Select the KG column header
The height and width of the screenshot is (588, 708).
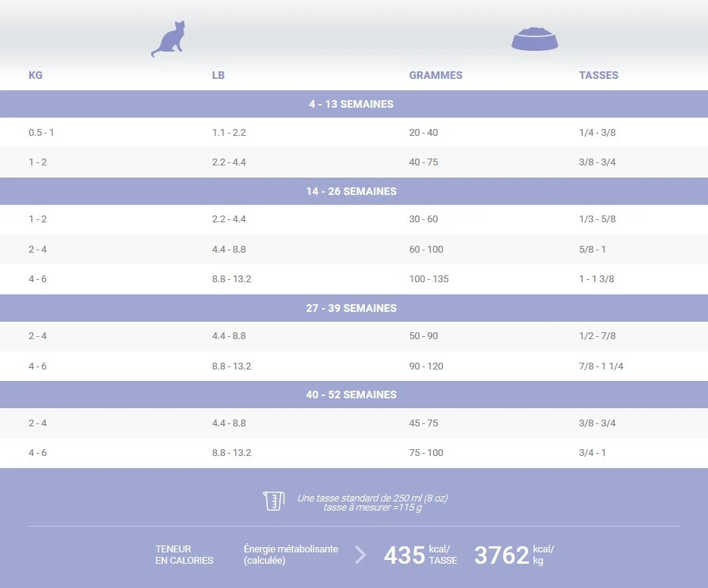coord(36,75)
